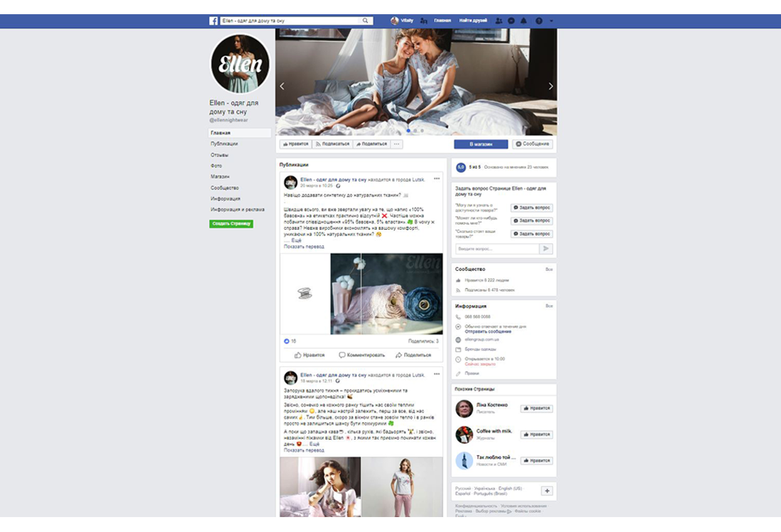Click the Правки pencil icon
Screen dimensions: 781x532
pyautogui.click(x=458, y=374)
